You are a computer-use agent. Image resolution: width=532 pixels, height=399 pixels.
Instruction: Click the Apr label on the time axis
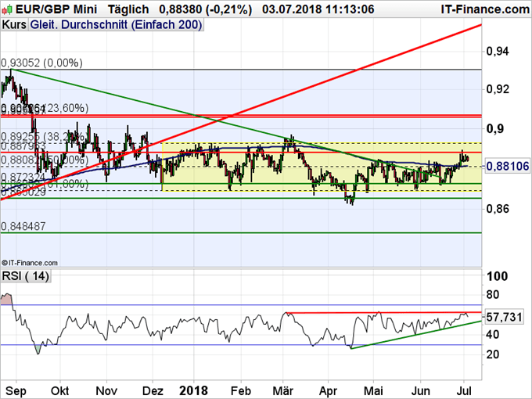(x=328, y=391)
